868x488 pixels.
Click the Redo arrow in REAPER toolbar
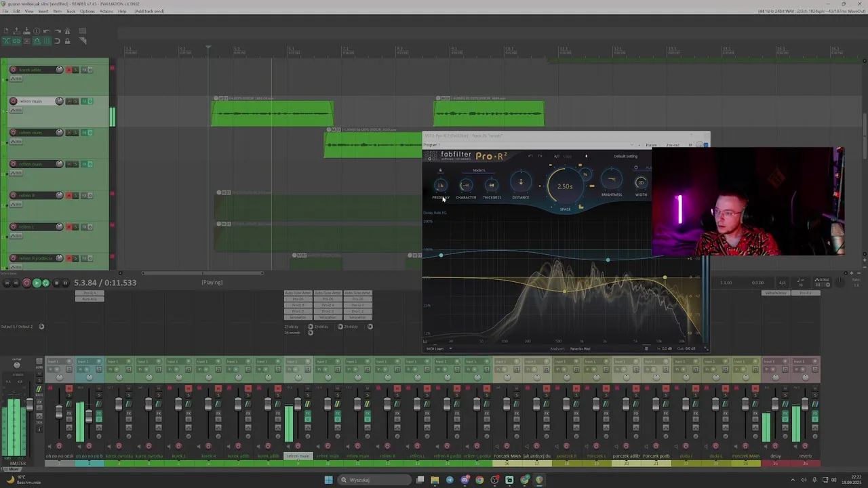[58, 30]
